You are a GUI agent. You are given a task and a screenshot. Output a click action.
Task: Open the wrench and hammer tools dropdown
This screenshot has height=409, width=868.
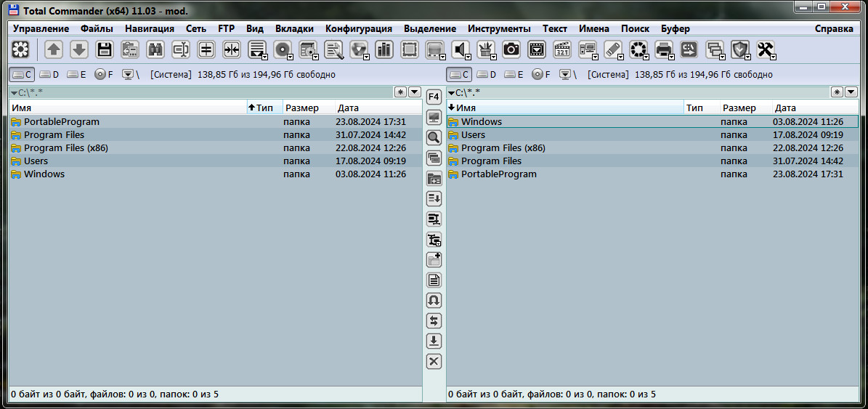click(x=774, y=57)
